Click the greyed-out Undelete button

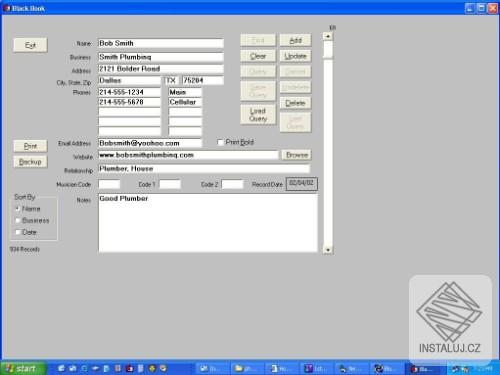click(x=295, y=87)
